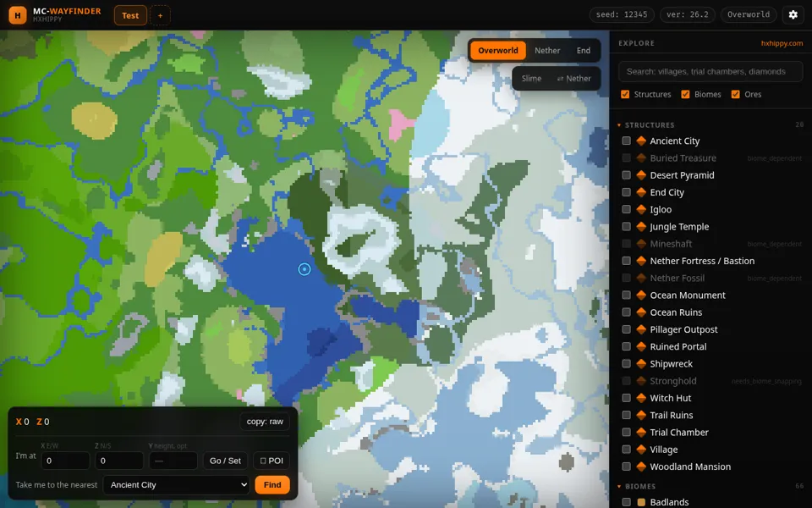Toggle Nether coordinate conversion
This screenshot has width=812, height=508.
[x=573, y=78]
